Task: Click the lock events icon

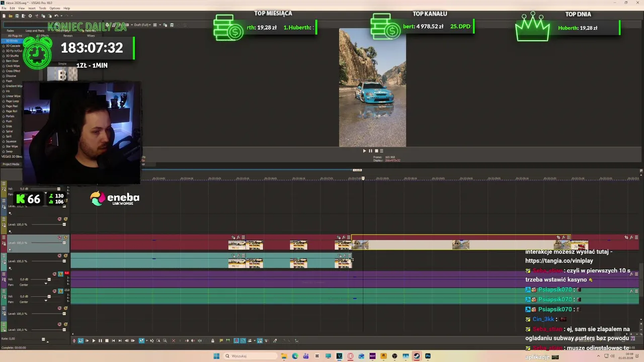Action: [x=213, y=341]
